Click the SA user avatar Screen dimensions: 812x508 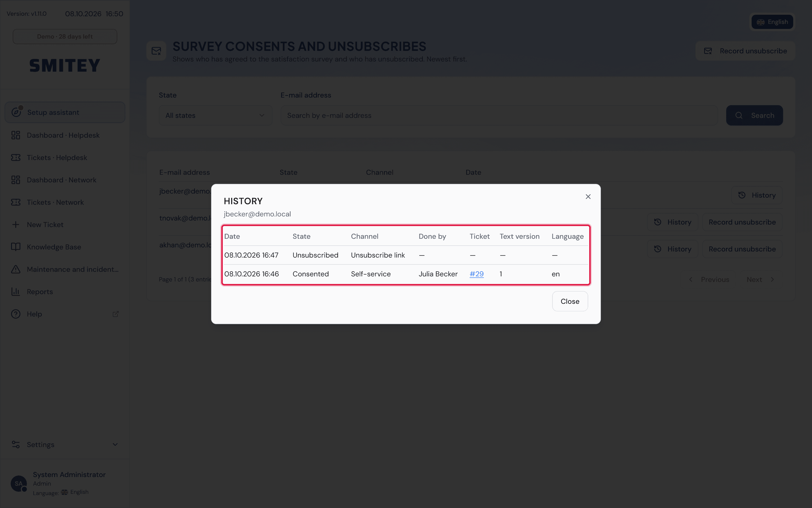(x=19, y=483)
